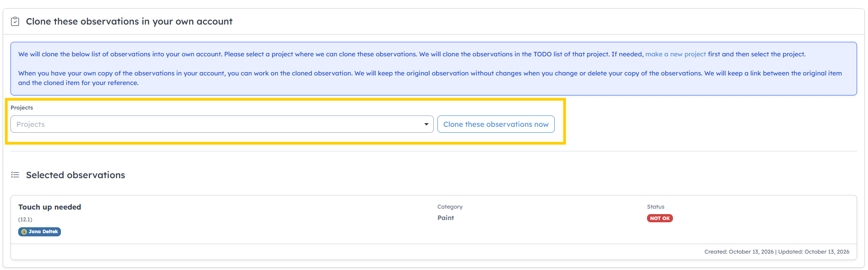Select the Jana Deltek name tag
Viewport: 868px width, 270px height.
40,232
